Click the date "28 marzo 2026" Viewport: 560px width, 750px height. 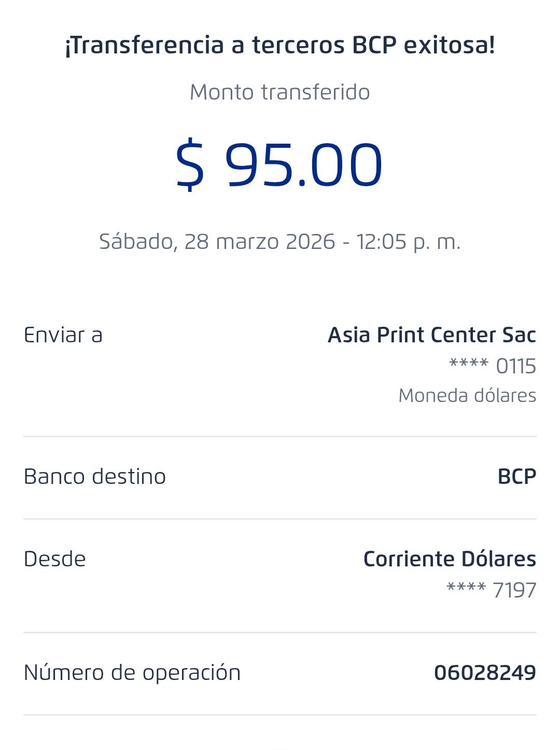(260, 242)
